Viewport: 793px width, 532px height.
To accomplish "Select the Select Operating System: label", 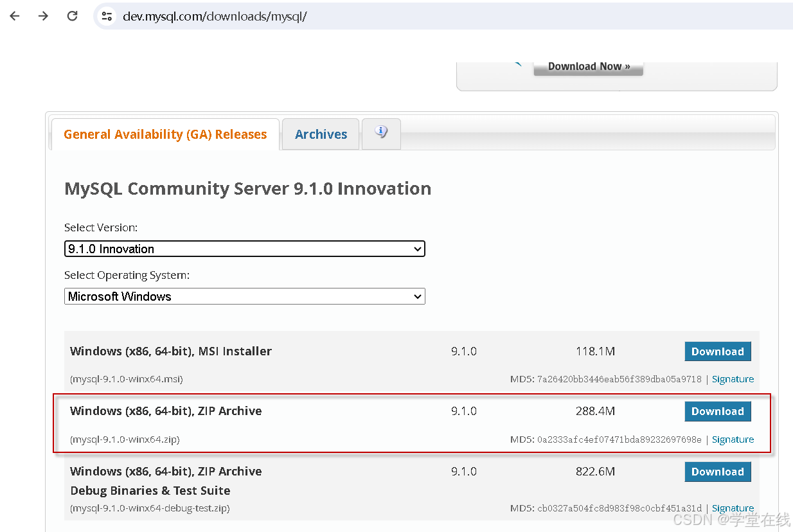I will (x=127, y=275).
